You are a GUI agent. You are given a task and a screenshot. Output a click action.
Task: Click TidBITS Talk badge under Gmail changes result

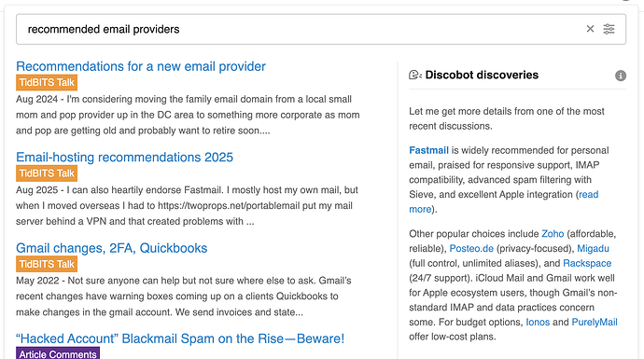point(47,264)
